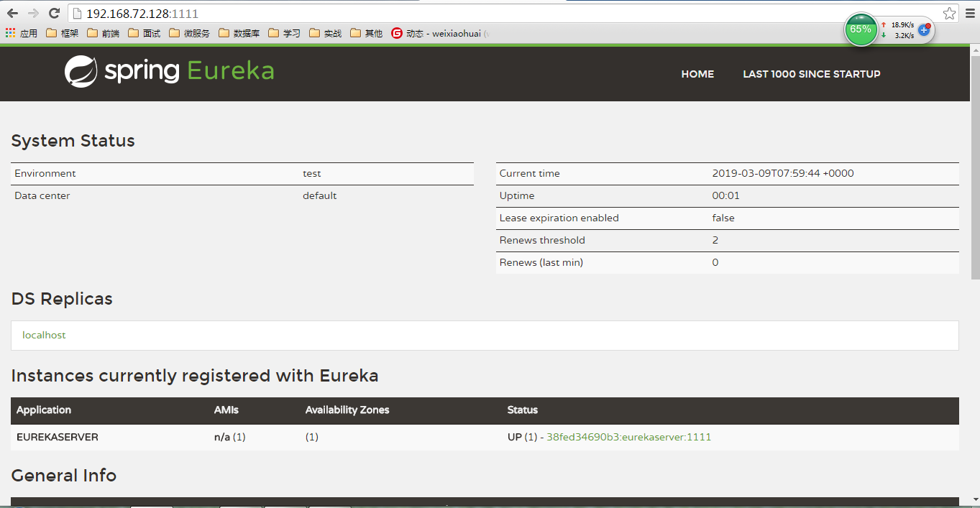Click the eurekaserver:1111 instance link

[628, 436]
